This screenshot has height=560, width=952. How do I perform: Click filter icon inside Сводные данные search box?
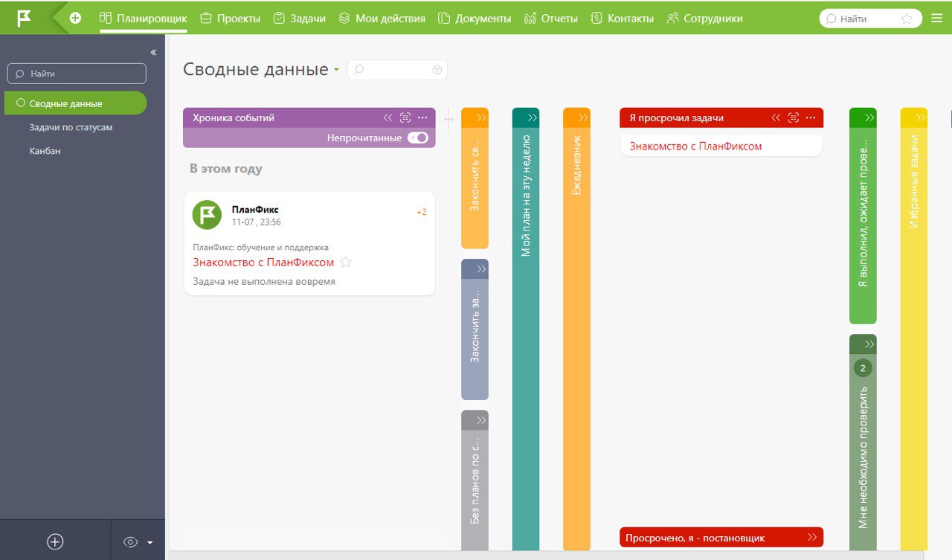pyautogui.click(x=437, y=70)
